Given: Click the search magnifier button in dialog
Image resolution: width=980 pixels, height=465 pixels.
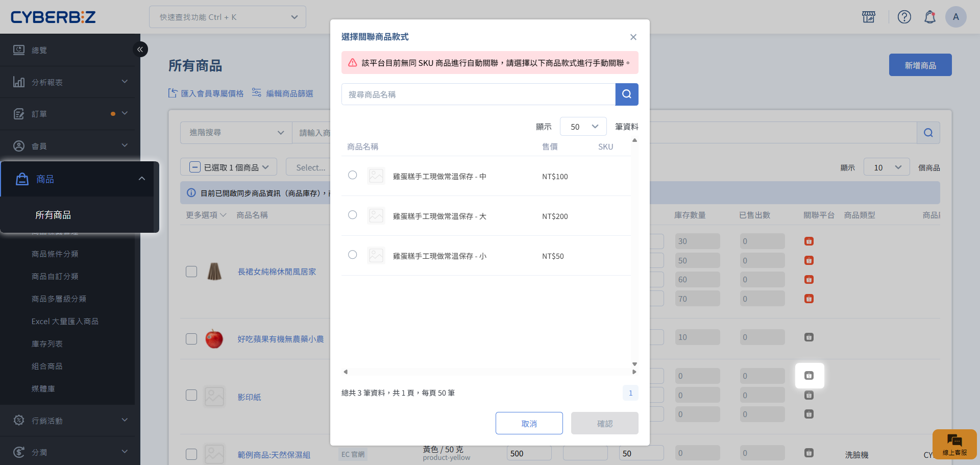Looking at the screenshot, I should point(626,94).
